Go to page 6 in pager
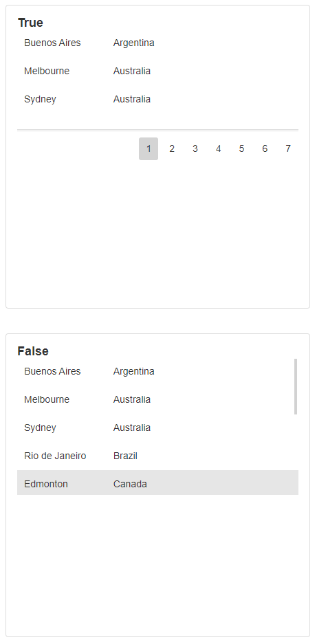 [x=265, y=148]
